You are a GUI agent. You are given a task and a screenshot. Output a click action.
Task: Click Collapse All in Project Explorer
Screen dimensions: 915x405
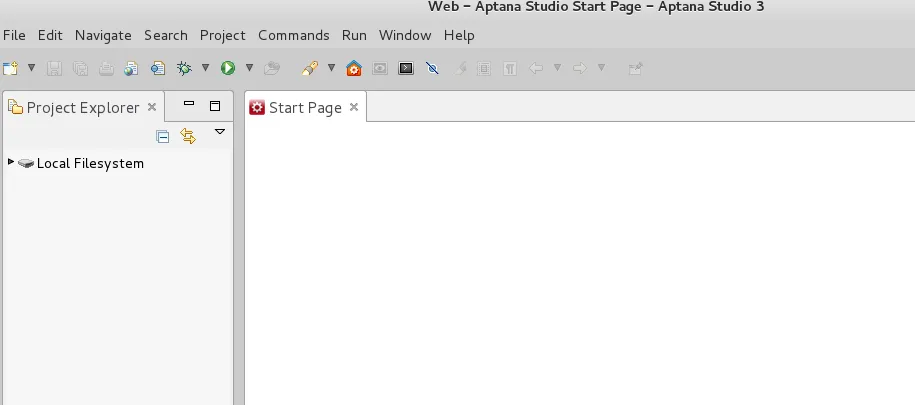[x=163, y=137]
